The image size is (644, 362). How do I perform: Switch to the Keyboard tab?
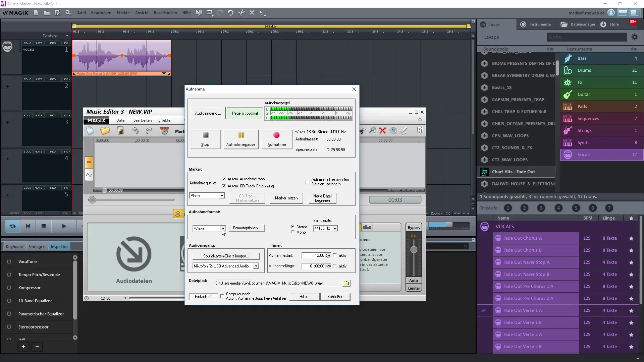coord(15,247)
